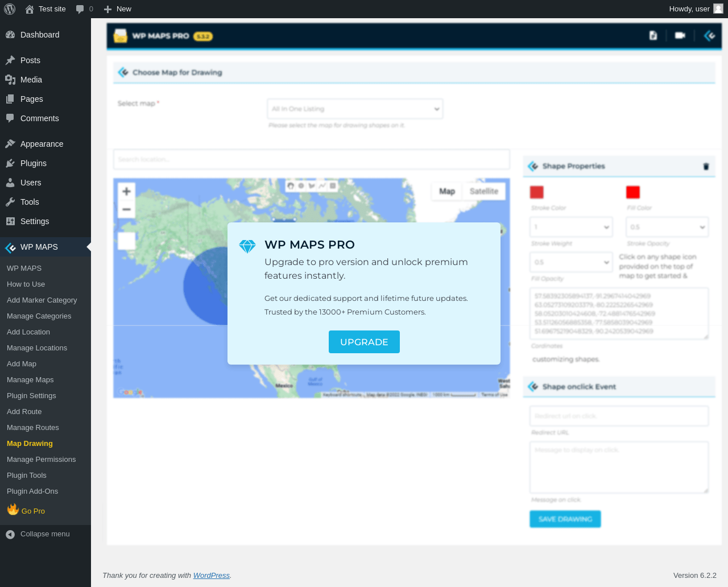Image resolution: width=728 pixels, height=587 pixels.
Task: Click the trash icon in Shape Properties
Action: click(x=706, y=166)
